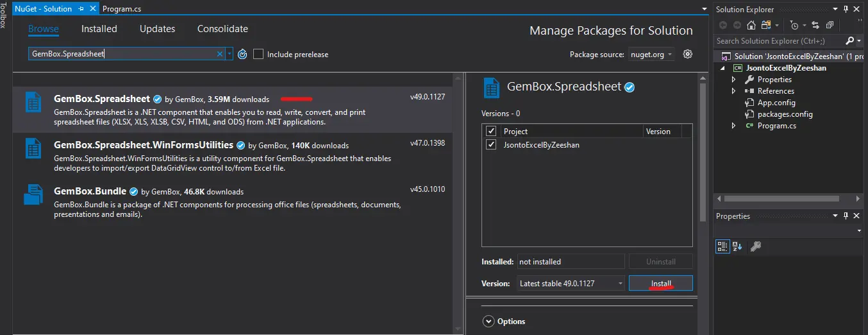
Task: Open the Package source nuget.org dropdown
Action: click(651, 55)
